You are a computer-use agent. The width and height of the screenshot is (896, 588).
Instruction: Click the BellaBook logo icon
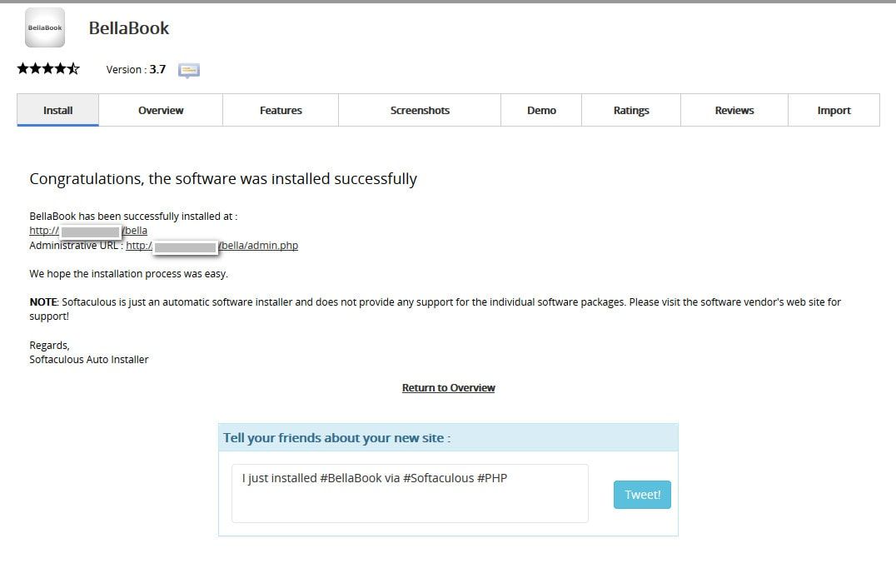click(45, 27)
